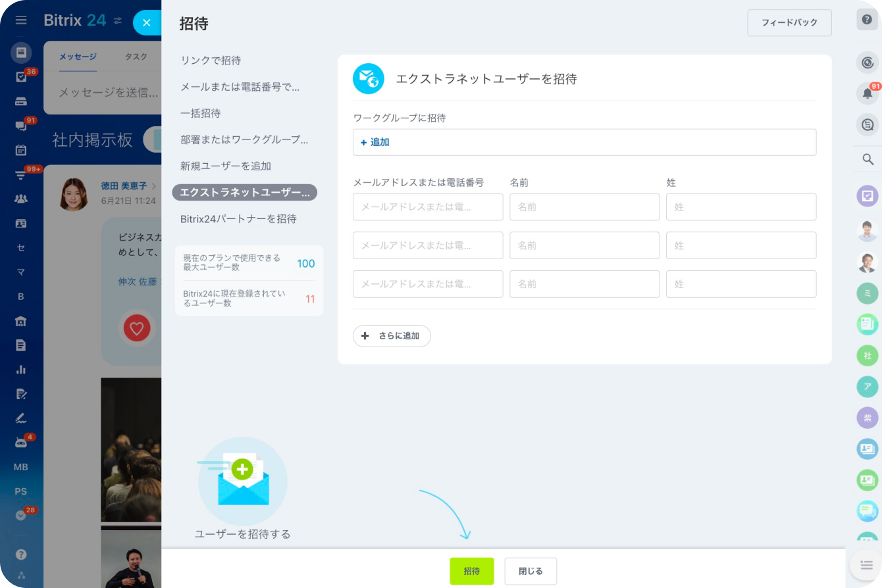Open the Help question mark icon
Image resolution: width=882 pixels, height=588 pixels.
(868, 20)
